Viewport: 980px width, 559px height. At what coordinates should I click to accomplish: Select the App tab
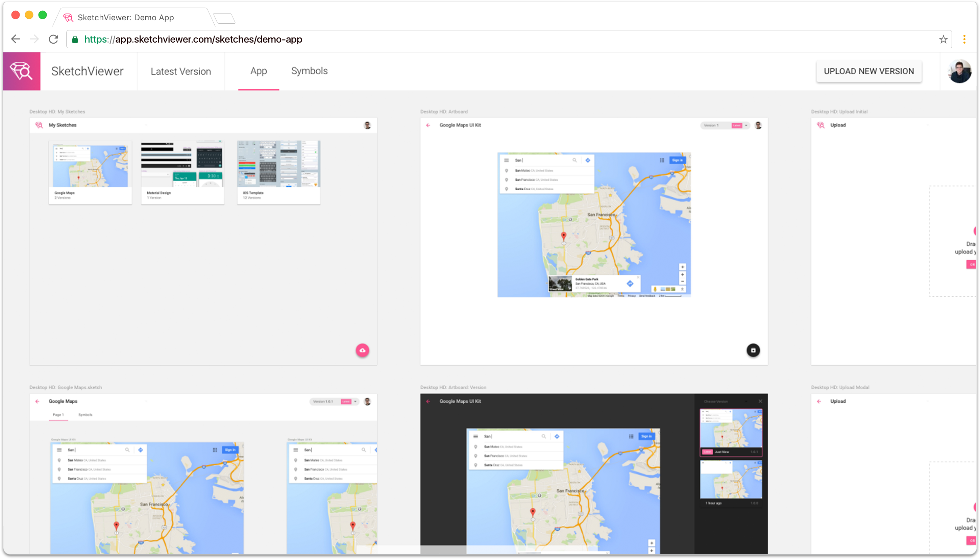[x=258, y=71]
